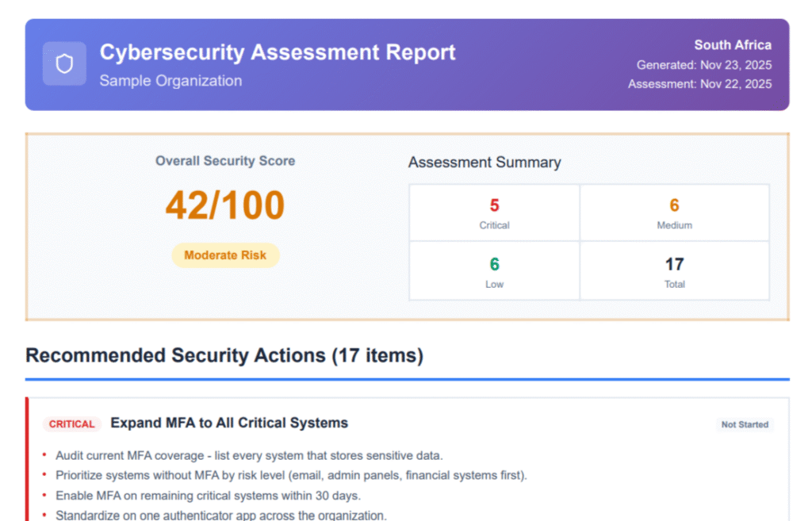Select the Sample Organization subtitle
The width and height of the screenshot is (812, 521).
[x=170, y=81]
